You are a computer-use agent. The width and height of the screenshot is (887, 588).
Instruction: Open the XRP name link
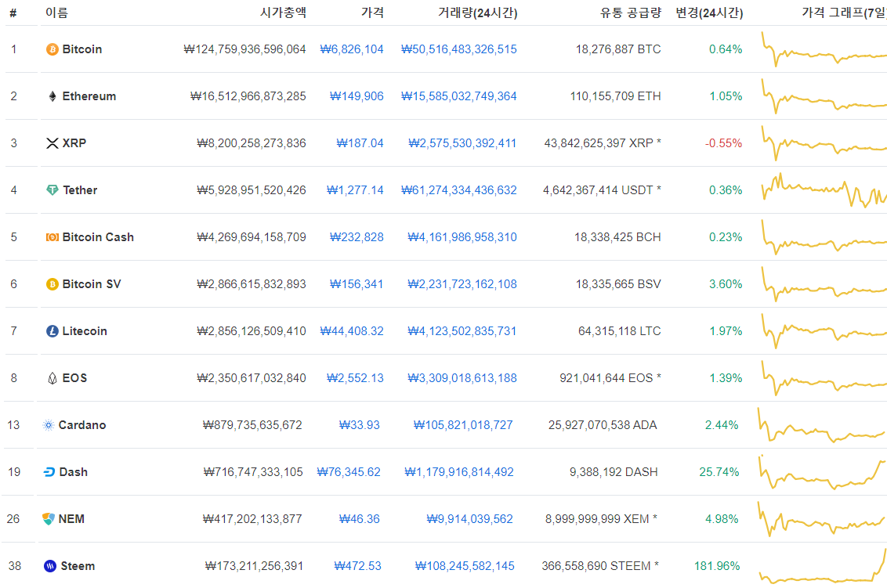point(74,143)
